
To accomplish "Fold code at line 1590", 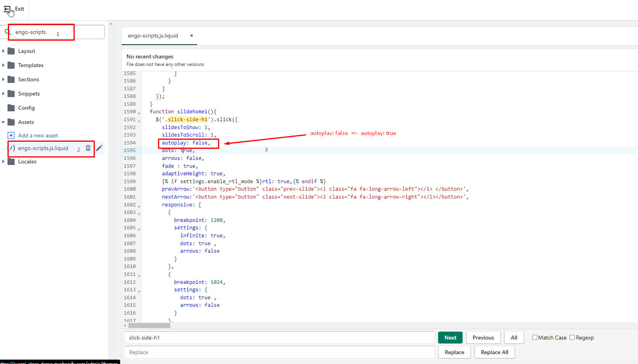I will pyautogui.click(x=139, y=113).
